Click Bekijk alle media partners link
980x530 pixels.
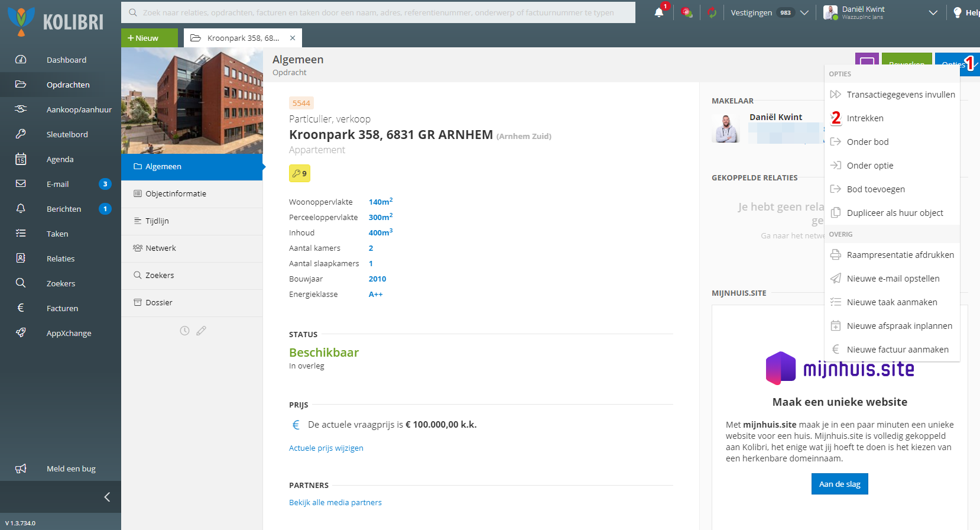coord(335,502)
